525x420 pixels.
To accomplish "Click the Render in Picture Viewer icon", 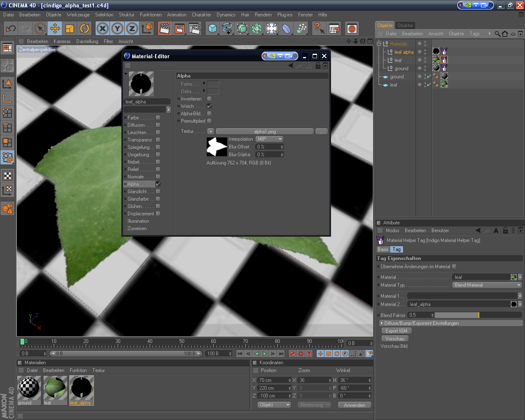I will (180, 29).
